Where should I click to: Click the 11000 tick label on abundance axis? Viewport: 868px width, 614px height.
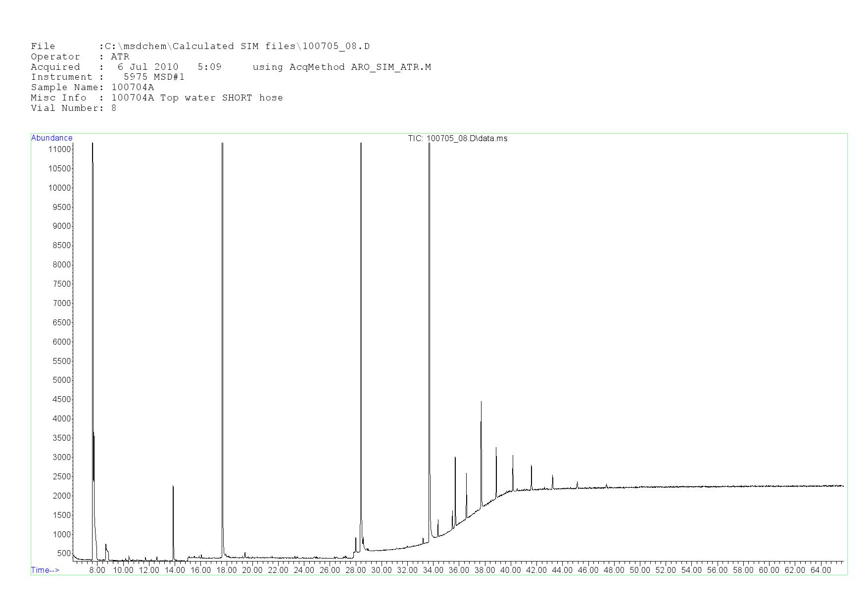[x=59, y=149]
